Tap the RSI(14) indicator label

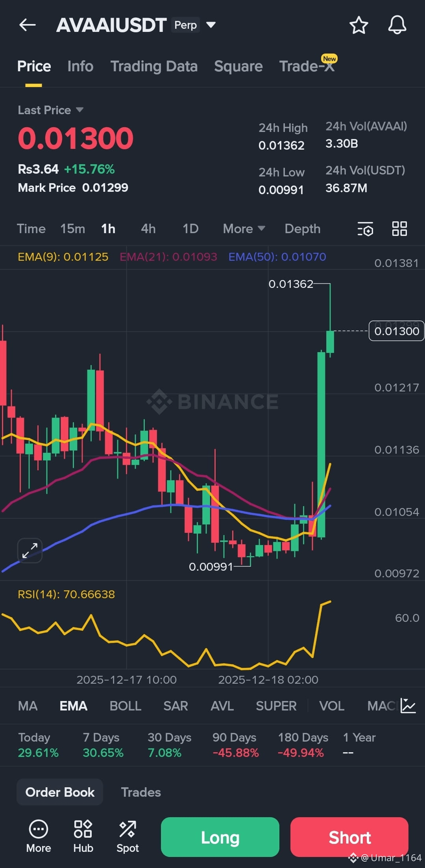66,594
